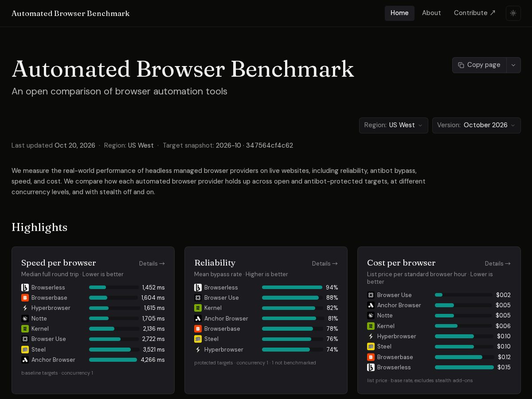Click the '1 not benchmarked' footnote
The width and height of the screenshot is (532, 399).
(x=294, y=363)
